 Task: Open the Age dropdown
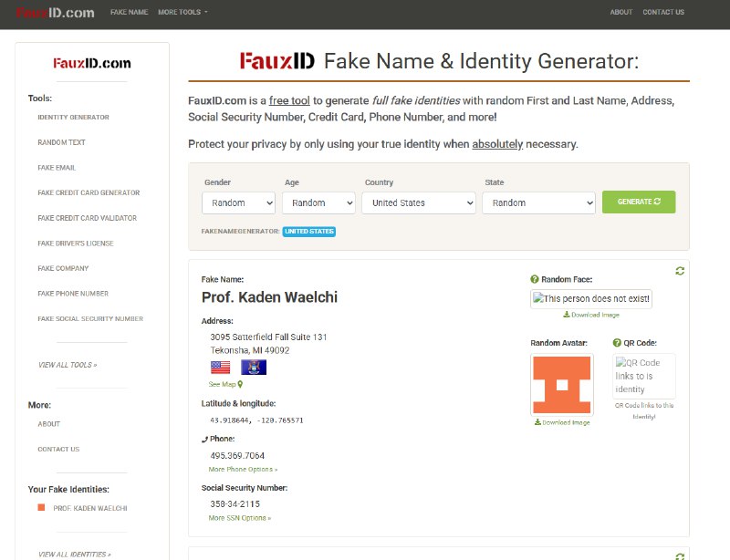(x=318, y=202)
